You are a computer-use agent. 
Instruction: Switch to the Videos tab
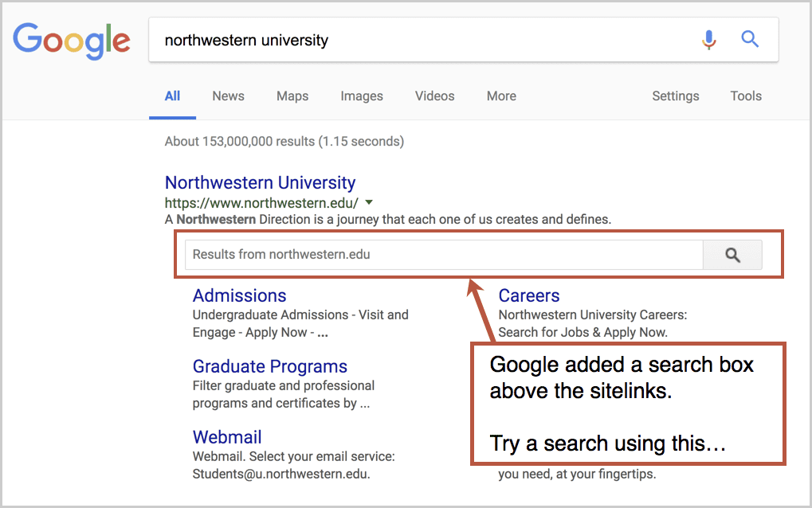(x=435, y=96)
